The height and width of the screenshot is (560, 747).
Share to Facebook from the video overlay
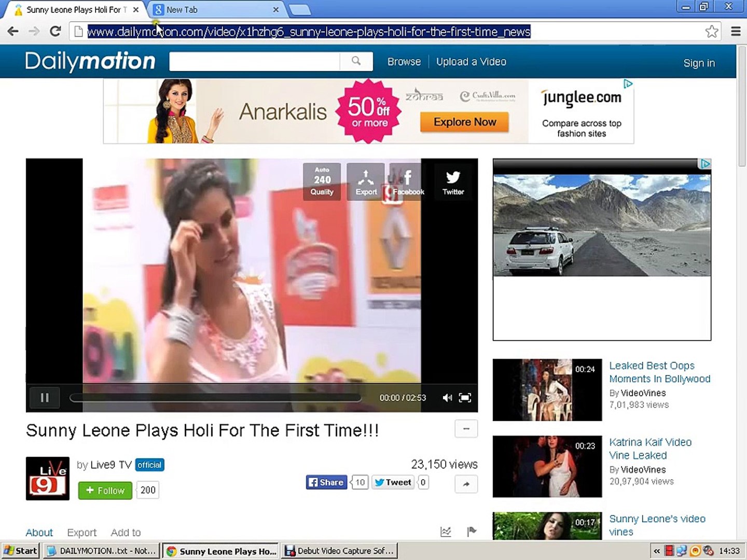408,181
